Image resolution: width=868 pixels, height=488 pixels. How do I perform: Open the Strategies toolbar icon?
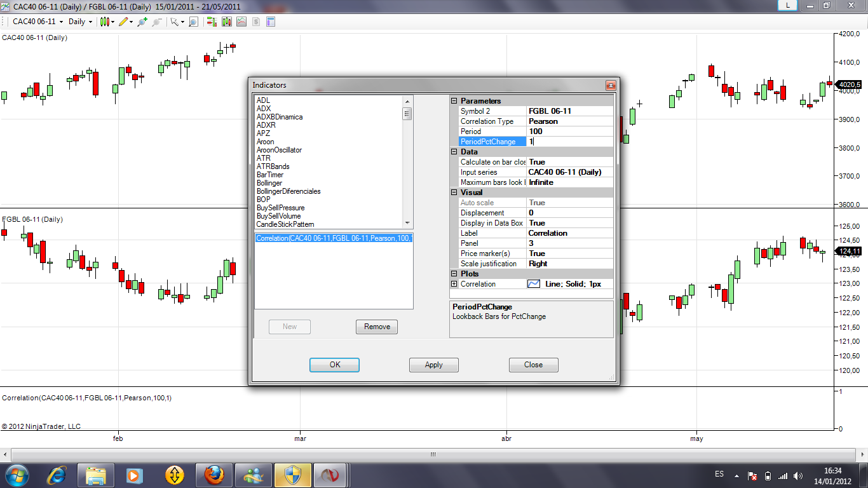[x=241, y=22]
